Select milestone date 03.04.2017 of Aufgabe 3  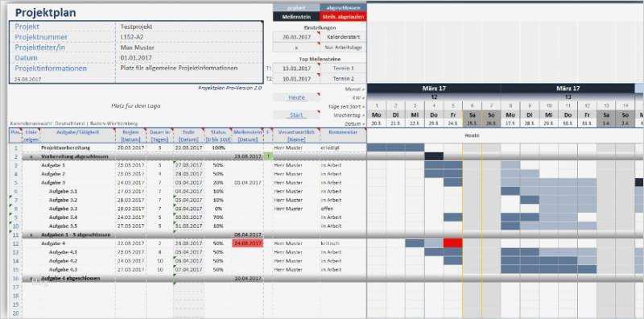point(248,183)
